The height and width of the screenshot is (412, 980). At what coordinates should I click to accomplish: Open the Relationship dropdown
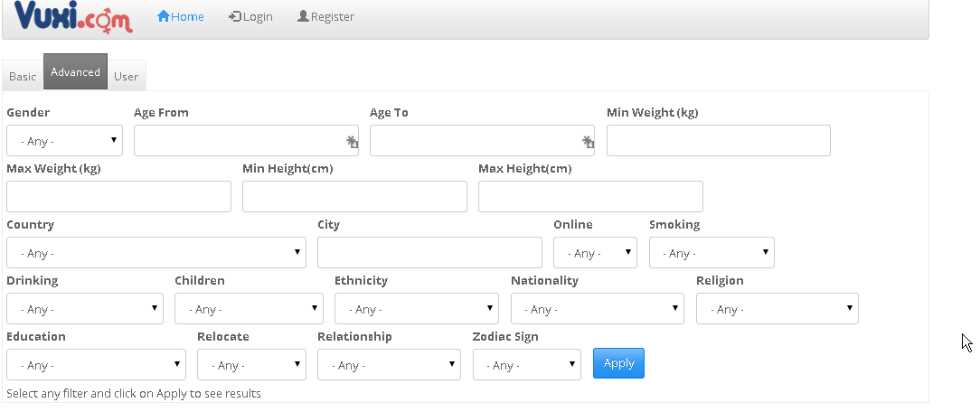point(389,364)
